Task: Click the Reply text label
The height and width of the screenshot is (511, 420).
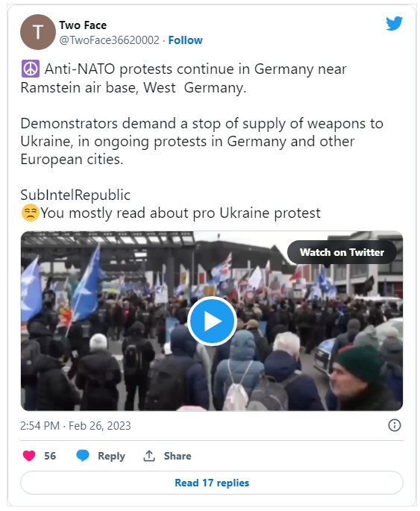Action: tap(111, 456)
